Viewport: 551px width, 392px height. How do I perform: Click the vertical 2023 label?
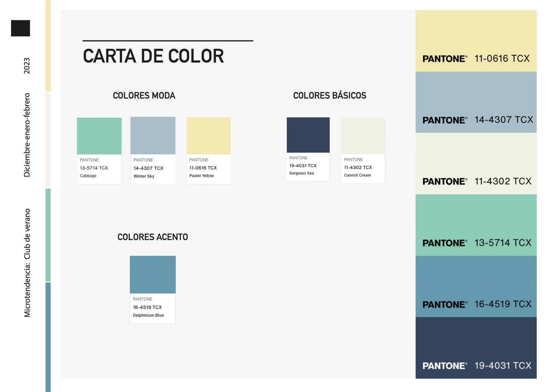(x=27, y=66)
